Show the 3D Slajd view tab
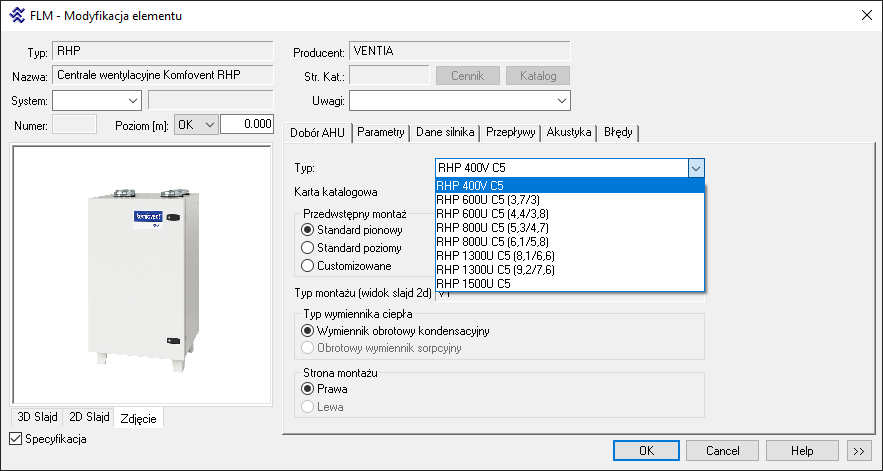 click(x=36, y=417)
